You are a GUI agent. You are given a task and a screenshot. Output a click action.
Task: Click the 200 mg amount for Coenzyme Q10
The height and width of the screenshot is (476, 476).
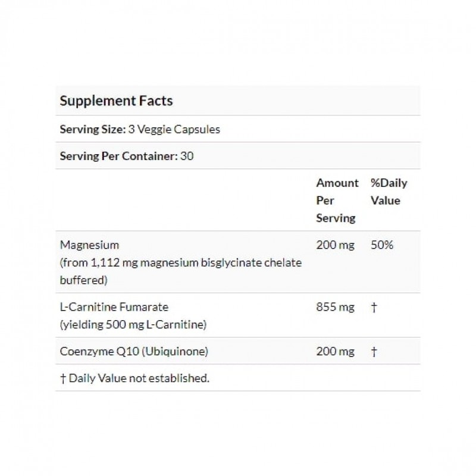tap(335, 352)
